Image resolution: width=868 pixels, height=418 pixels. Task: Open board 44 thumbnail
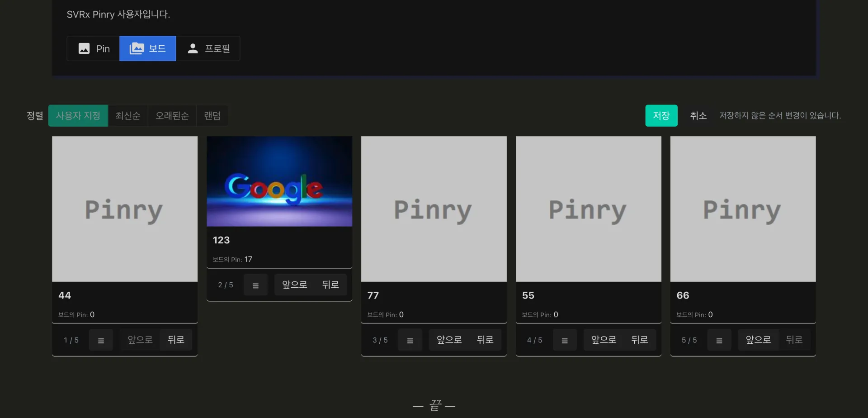125,209
